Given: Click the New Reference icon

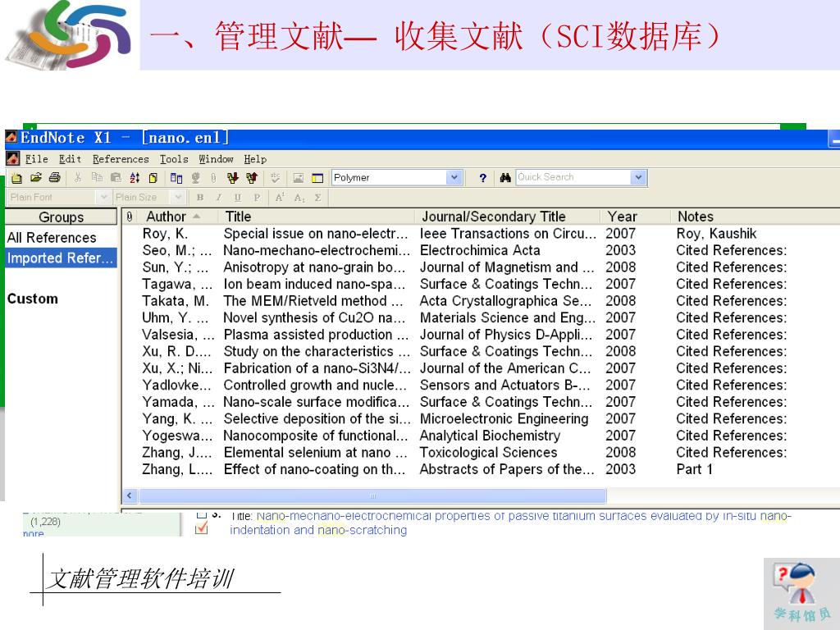Looking at the screenshot, I should coord(153,178).
